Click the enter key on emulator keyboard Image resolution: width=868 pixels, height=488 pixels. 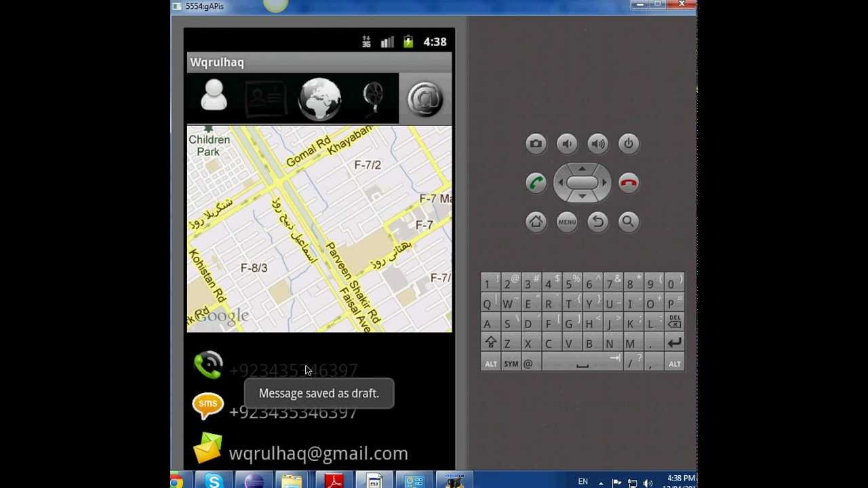point(674,343)
